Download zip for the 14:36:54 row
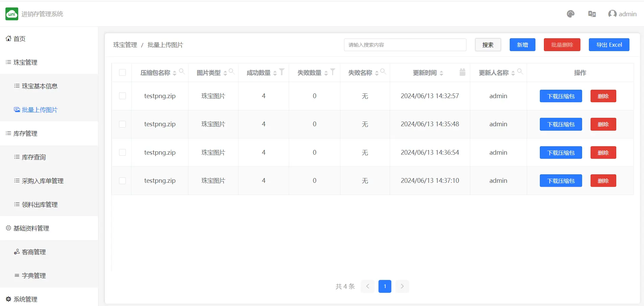The image size is (644, 306). coord(561,153)
